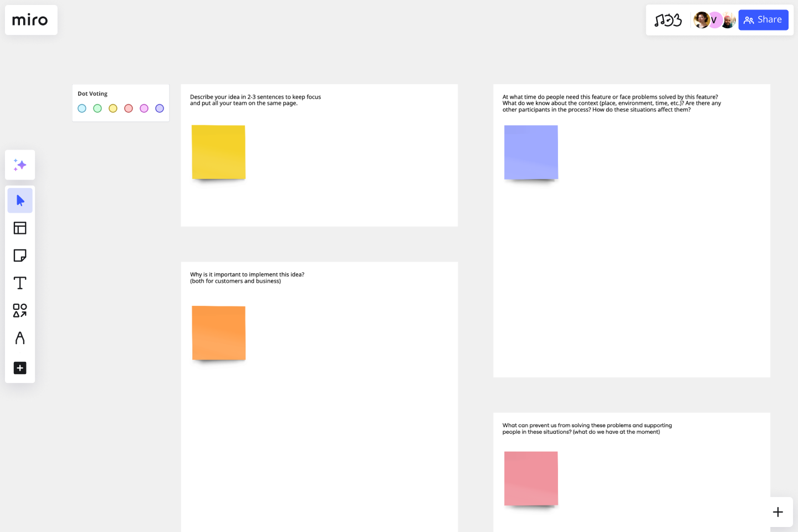Select the sticky note tool
798x532 pixels.
click(20, 255)
